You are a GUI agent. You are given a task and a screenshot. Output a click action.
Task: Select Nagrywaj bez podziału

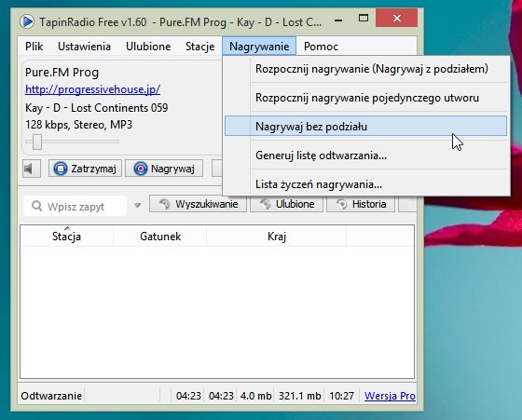(365, 126)
